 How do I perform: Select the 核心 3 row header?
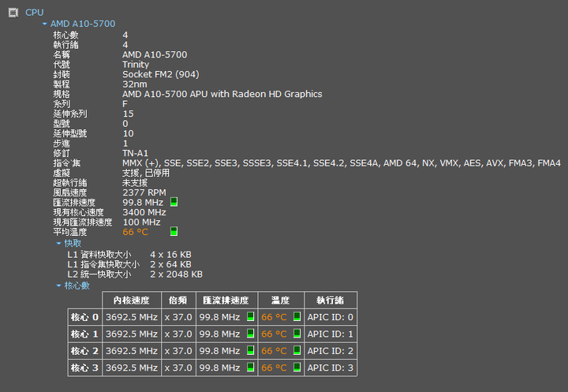coord(84,368)
